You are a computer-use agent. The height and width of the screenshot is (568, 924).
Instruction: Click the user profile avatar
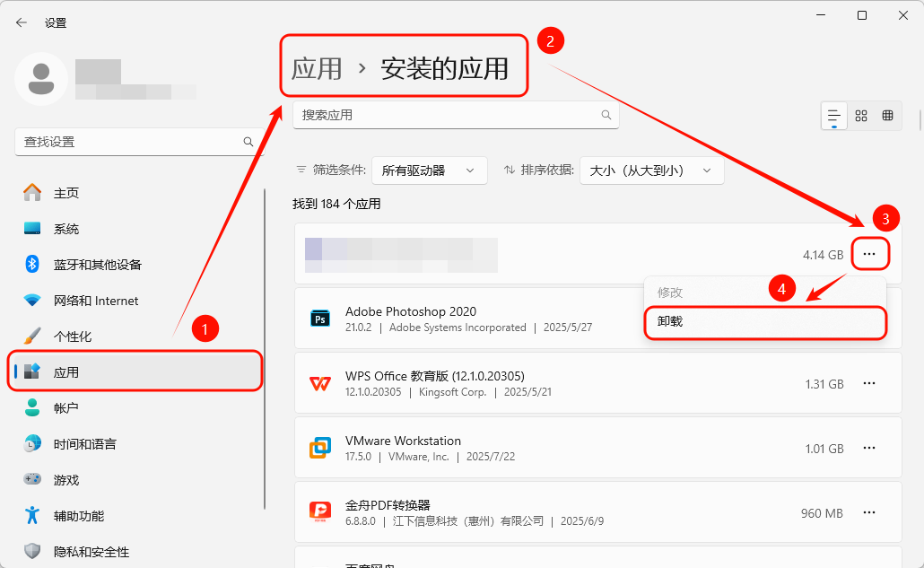pos(41,79)
